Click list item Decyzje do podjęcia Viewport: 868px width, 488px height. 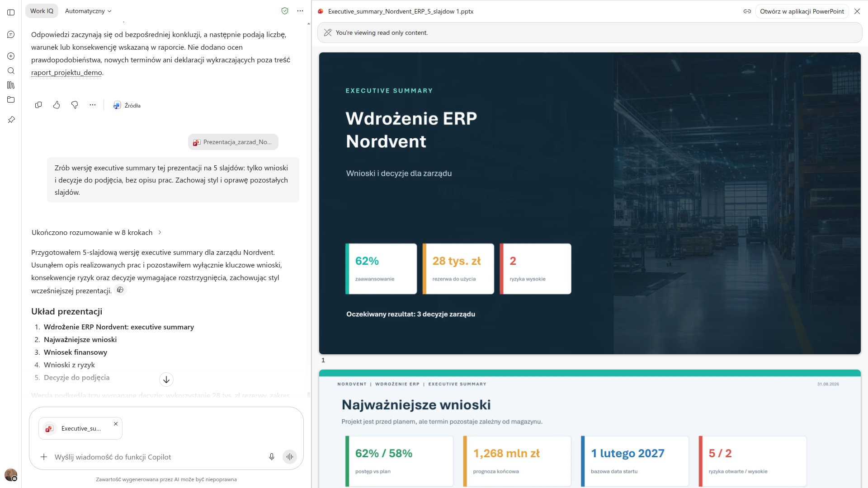coord(76,377)
